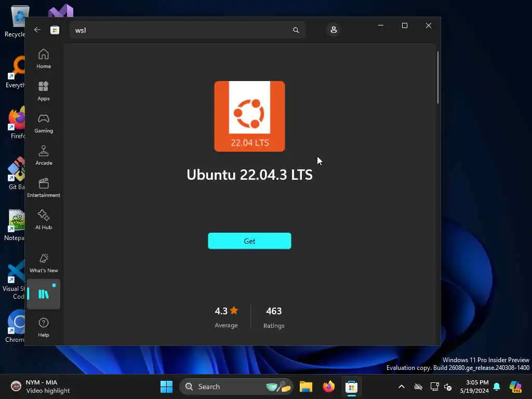Image resolution: width=532 pixels, height=399 pixels.
Task: Click the search magnifier icon
Action: click(x=296, y=30)
